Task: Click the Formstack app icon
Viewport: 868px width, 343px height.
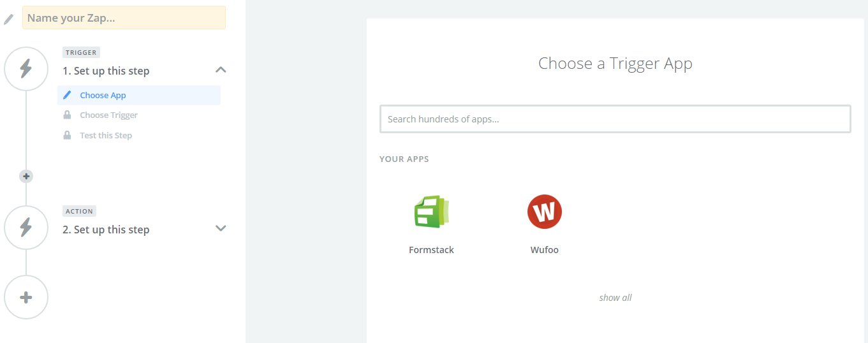Action: pos(431,212)
